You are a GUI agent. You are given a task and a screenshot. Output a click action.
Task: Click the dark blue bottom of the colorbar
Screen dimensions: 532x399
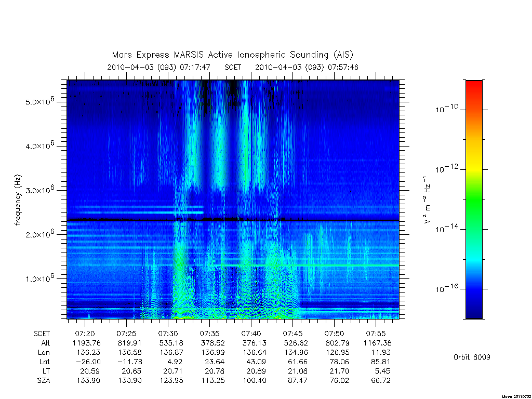click(x=474, y=314)
